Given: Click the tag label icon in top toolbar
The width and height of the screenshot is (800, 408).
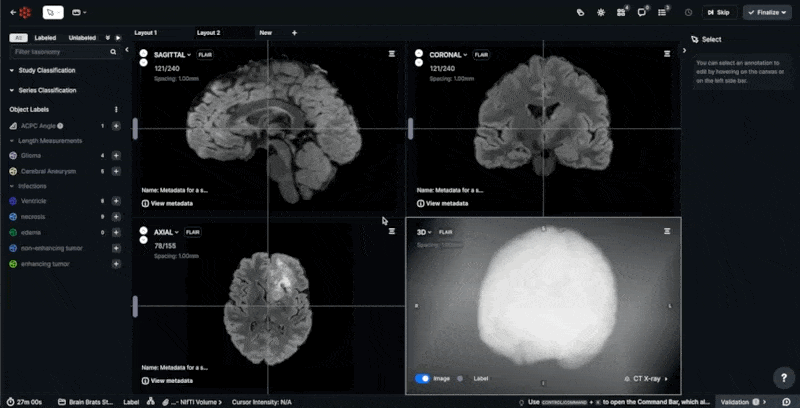Looking at the screenshot, I should (580, 13).
